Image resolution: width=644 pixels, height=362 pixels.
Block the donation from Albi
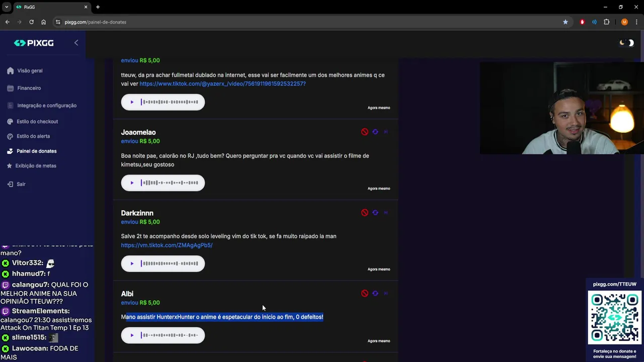click(365, 293)
